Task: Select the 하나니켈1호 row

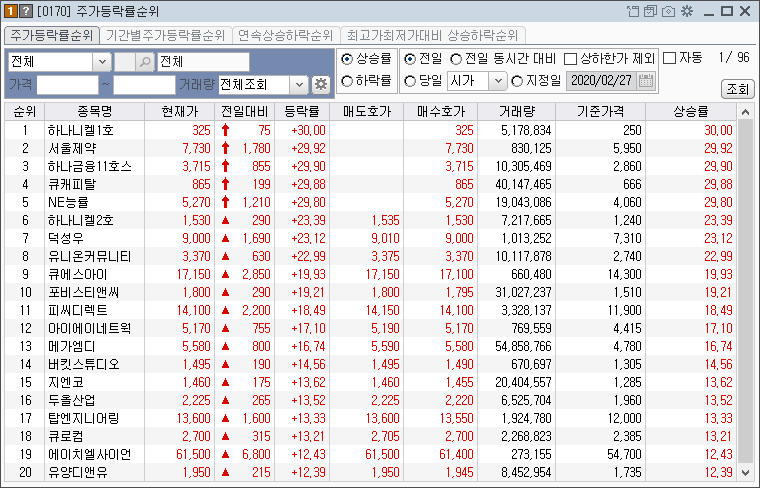Action: (370, 130)
